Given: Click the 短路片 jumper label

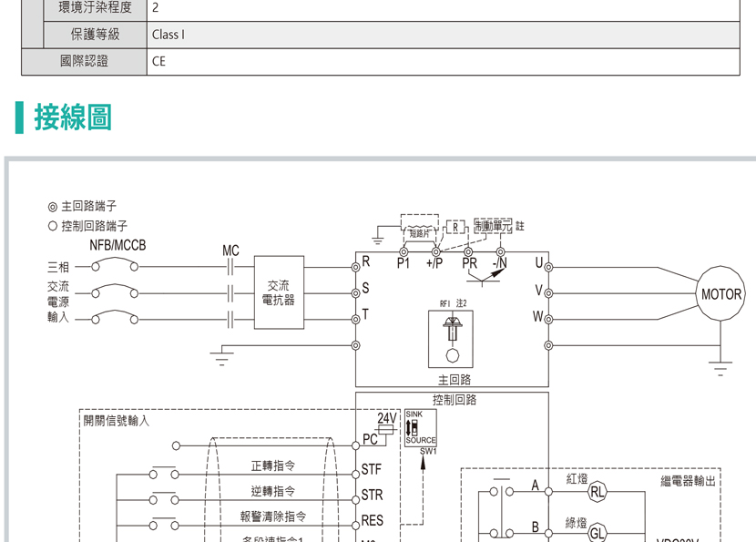Looking at the screenshot, I should point(420,233).
